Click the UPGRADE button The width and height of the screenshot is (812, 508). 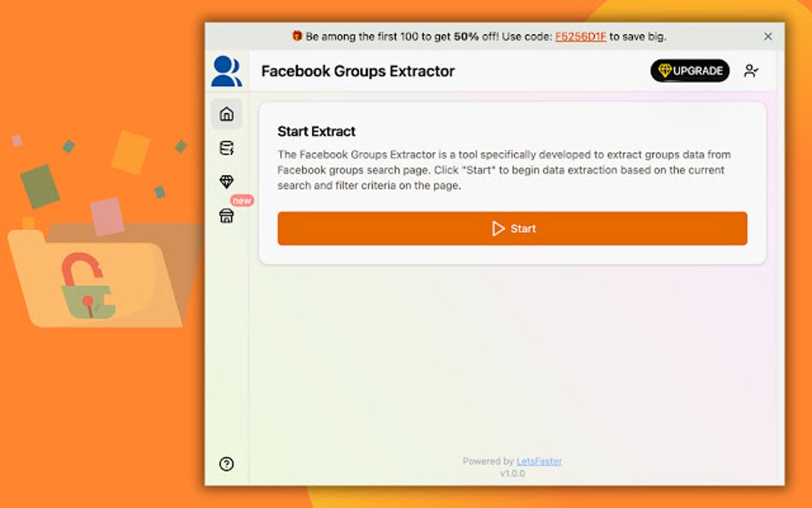pos(690,71)
